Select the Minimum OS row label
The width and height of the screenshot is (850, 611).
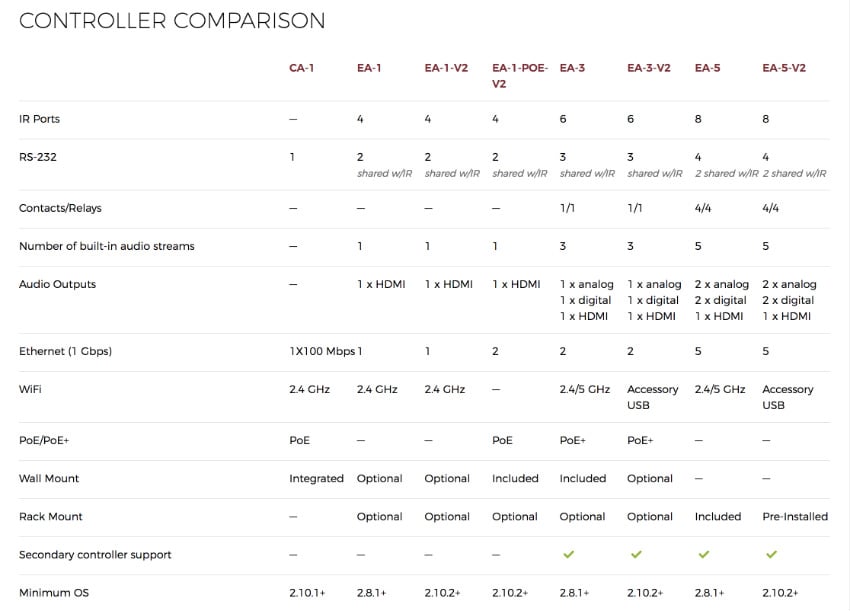54,593
